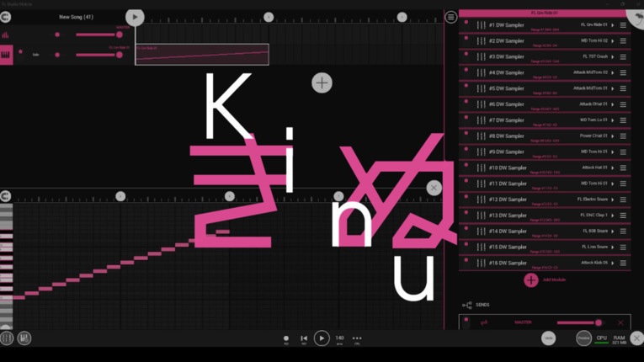Click the tempo value 140
Screen dimensions: 644x362
point(339,338)
